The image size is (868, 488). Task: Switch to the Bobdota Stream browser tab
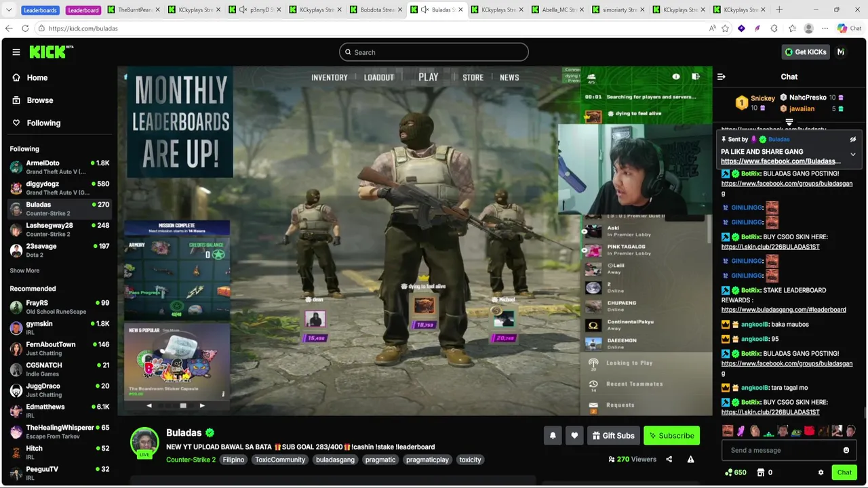point(375,9)
